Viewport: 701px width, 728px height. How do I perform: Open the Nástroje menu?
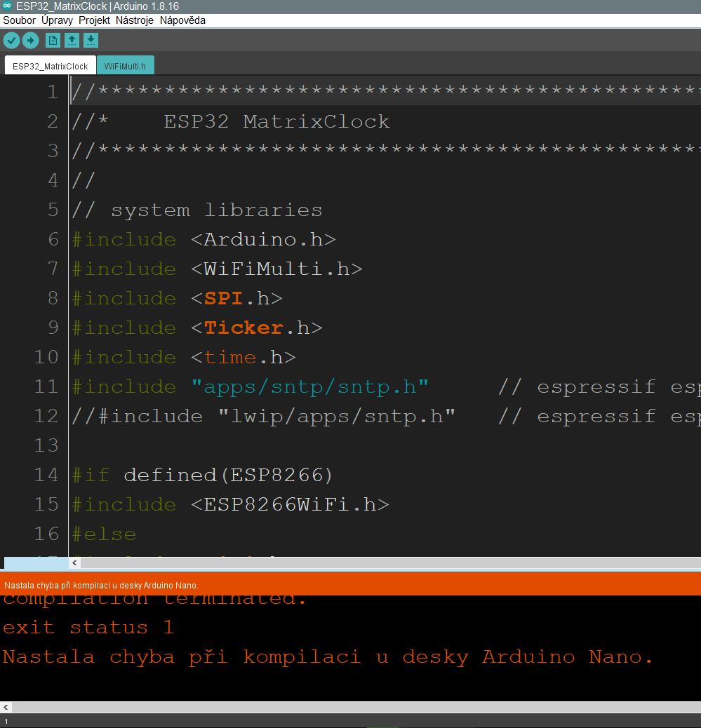pyautogui.click(x=135, y=20)
